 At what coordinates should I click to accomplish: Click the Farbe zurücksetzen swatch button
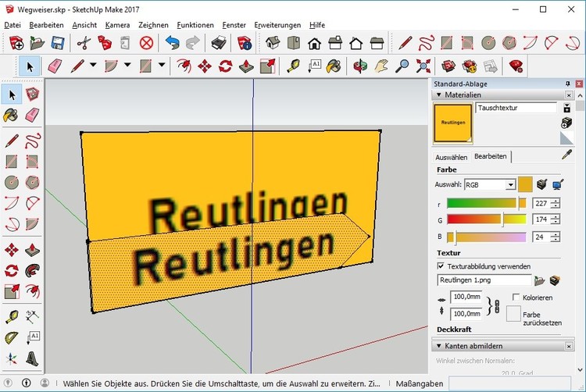click(x=513, y=314)
